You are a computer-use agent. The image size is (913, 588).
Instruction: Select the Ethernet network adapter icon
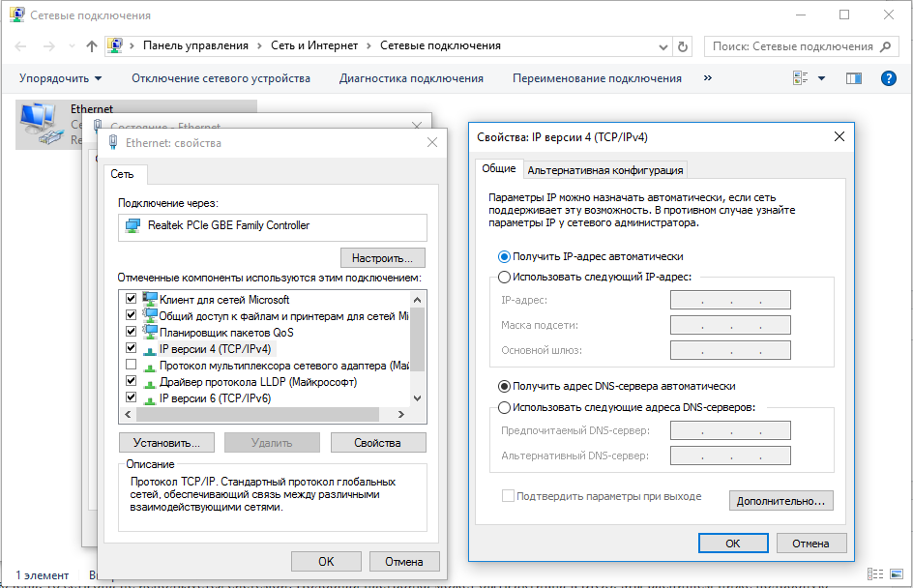click(x=42, y=124)
